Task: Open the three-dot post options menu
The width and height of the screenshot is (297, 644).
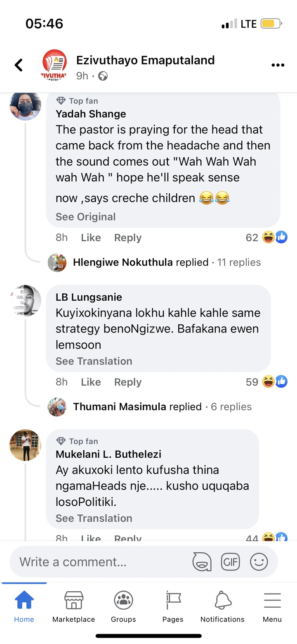Action: point(278,65)
